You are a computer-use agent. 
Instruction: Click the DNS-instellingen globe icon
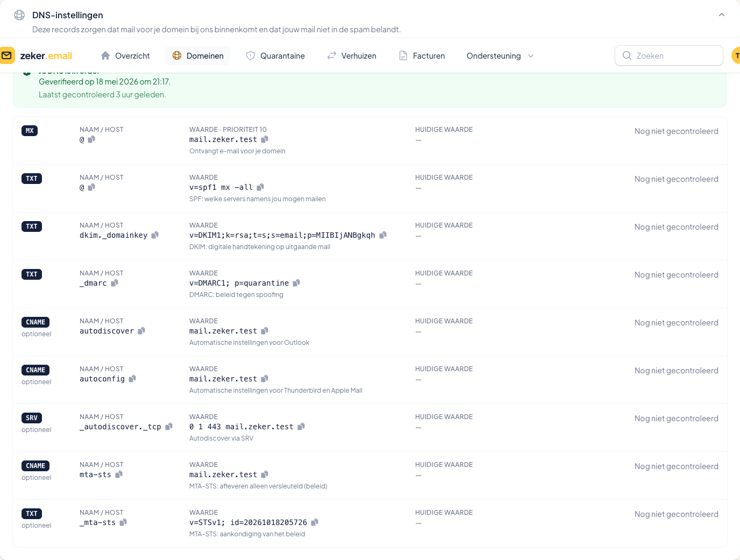point(19,15)
